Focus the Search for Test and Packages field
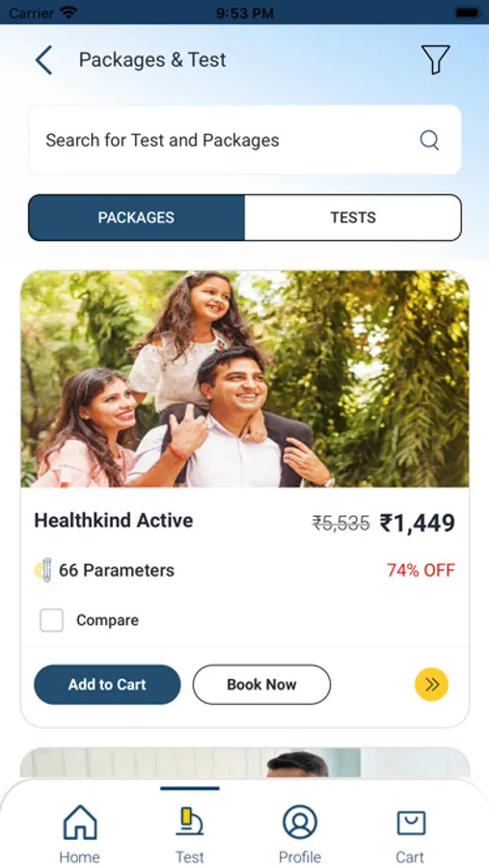This screenshot has width=489, height=868. pyautogui.click(x=245, y=140)
